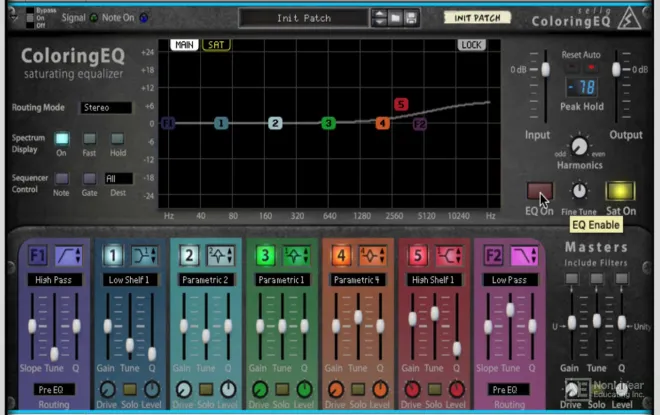Click the Fine Tune knob

click(579, 191)
